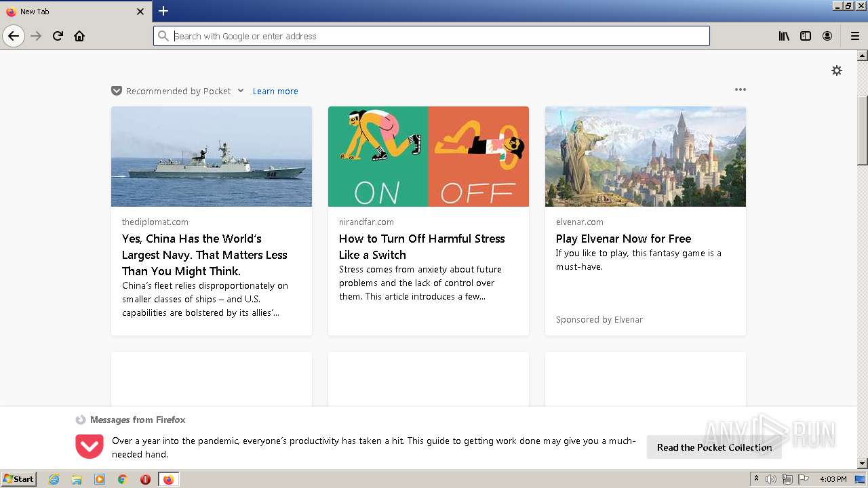868x488 pixels.
Task: Open the navy warship article thumbnail
Action: tap(212, 157)
